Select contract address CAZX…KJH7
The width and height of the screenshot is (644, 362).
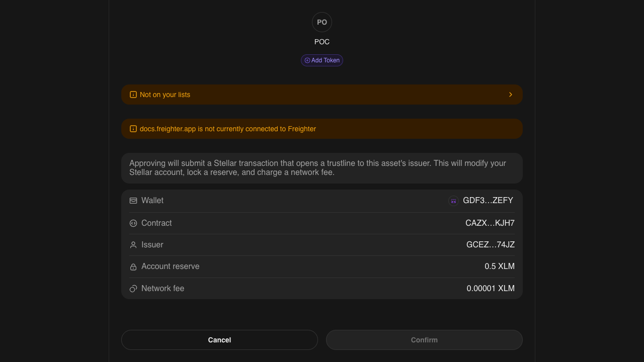[490, 223]
